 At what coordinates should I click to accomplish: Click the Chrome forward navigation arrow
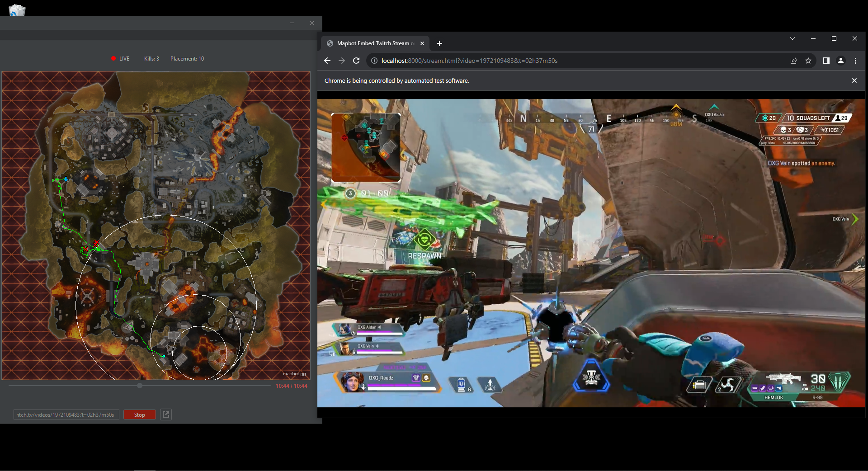tap(342, 61)
